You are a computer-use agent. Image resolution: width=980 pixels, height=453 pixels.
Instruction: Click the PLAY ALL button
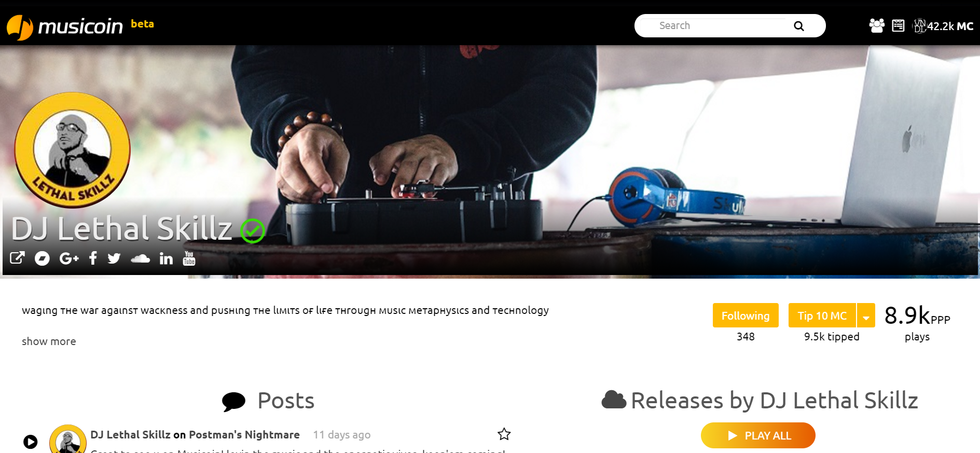click(758, 435)
